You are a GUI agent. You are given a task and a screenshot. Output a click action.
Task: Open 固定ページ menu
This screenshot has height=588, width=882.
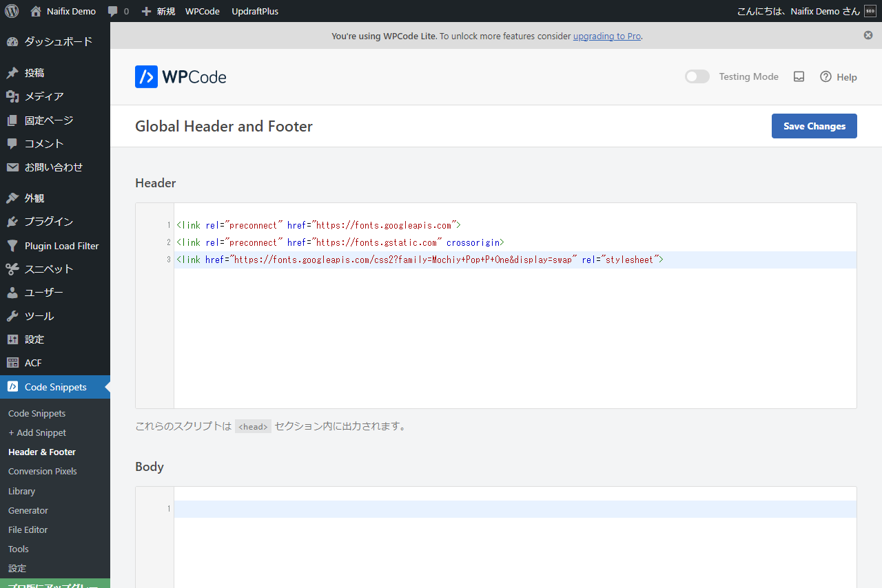point(55,120)
